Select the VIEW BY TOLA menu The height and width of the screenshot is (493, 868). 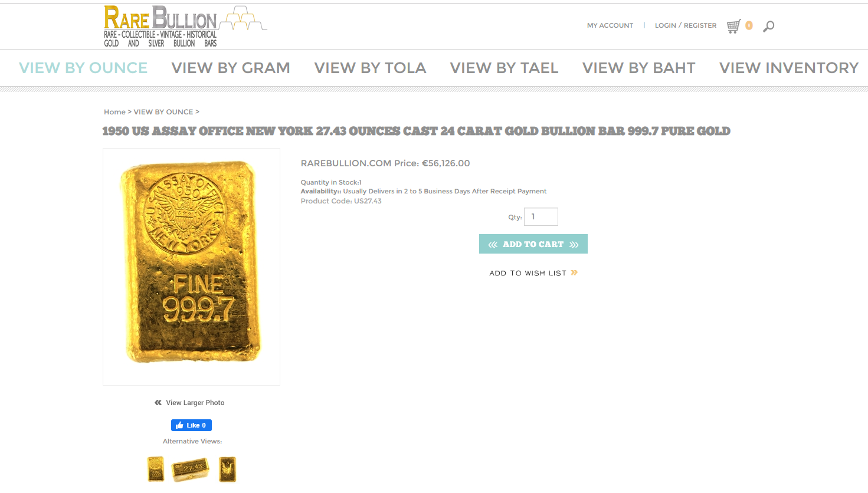pyautogui.click(x=370, y=68)
